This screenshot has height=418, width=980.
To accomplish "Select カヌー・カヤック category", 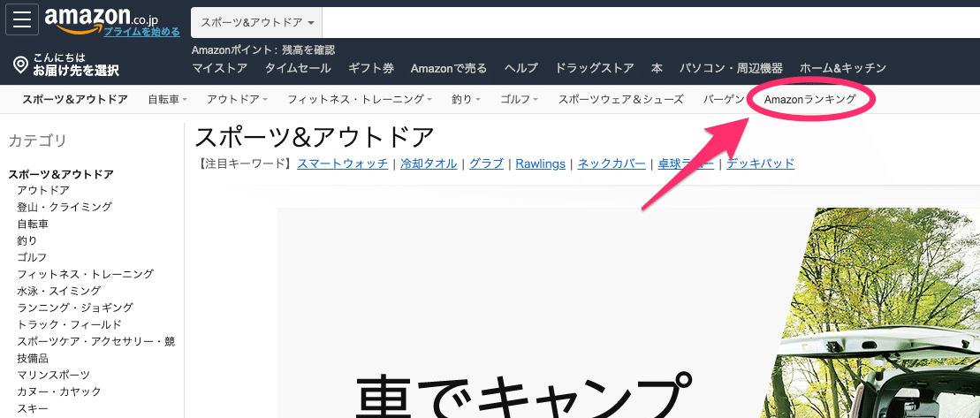I will click(x=58, y=392).
